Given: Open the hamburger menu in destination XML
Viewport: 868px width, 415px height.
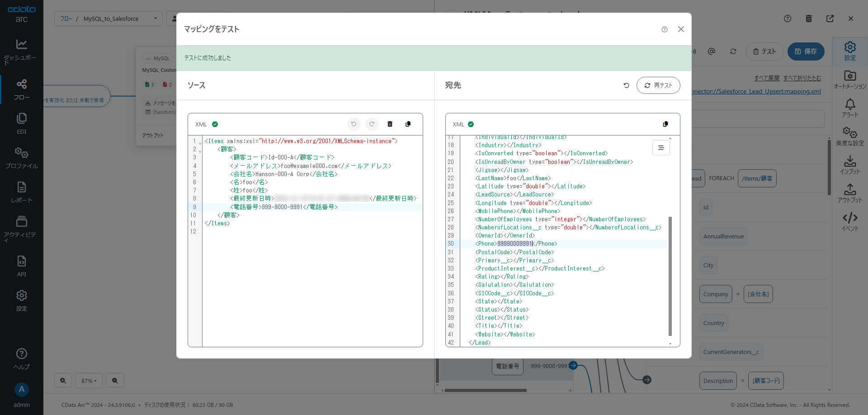Looking at the screenshot, I should pos(660,148).
